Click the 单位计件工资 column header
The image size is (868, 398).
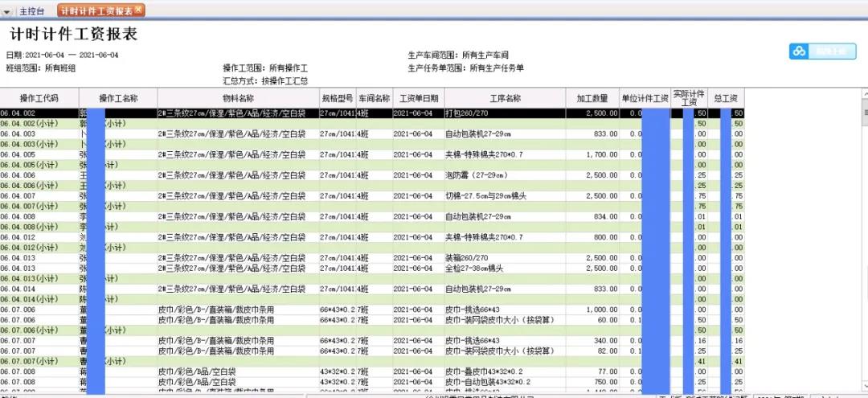(x=645, y=99)
